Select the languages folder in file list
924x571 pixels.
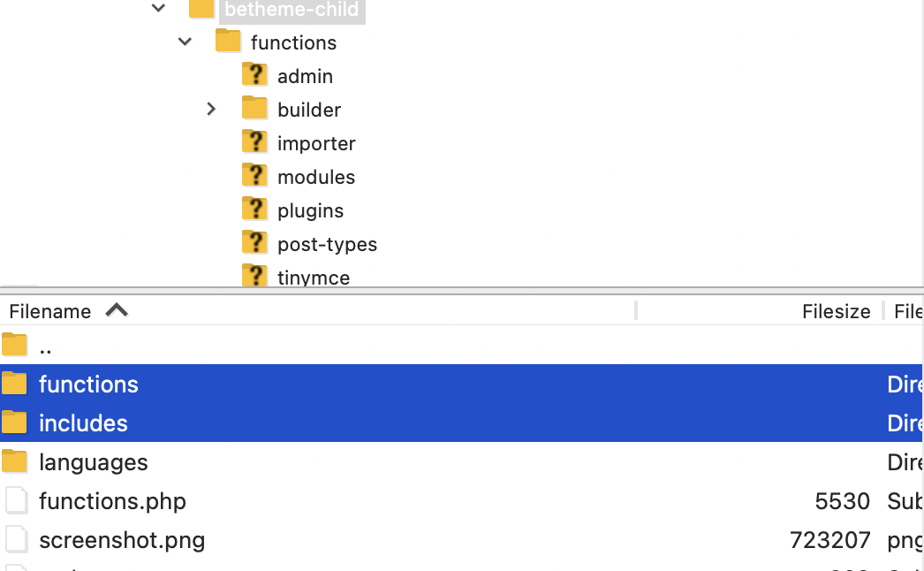(x=93, y=462)
